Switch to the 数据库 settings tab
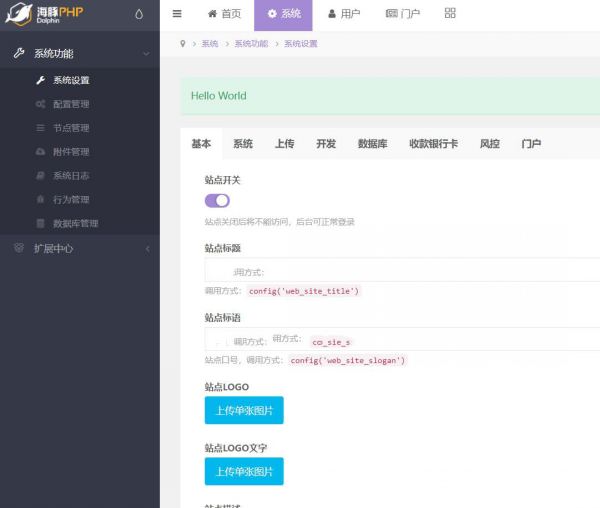Screen dimensions: 600x508 372,144
